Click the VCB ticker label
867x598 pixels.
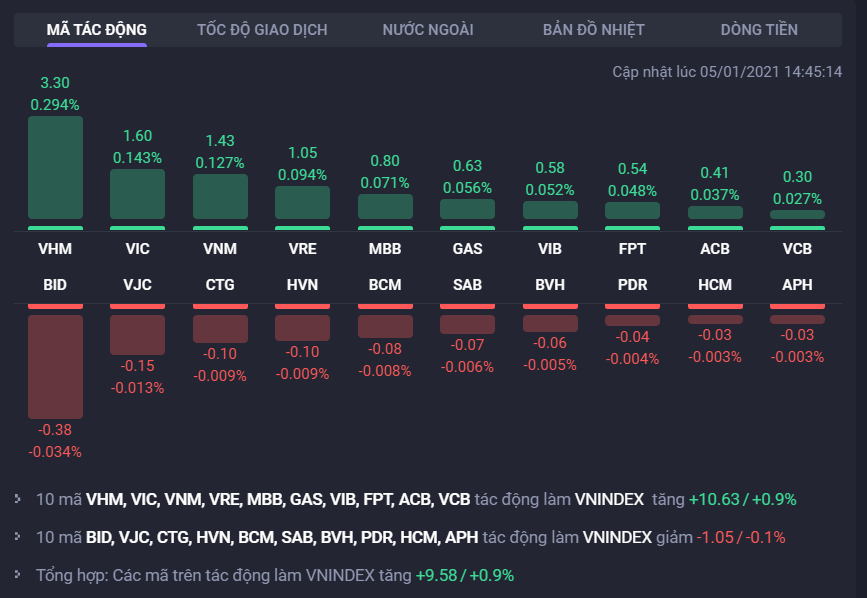797,247
